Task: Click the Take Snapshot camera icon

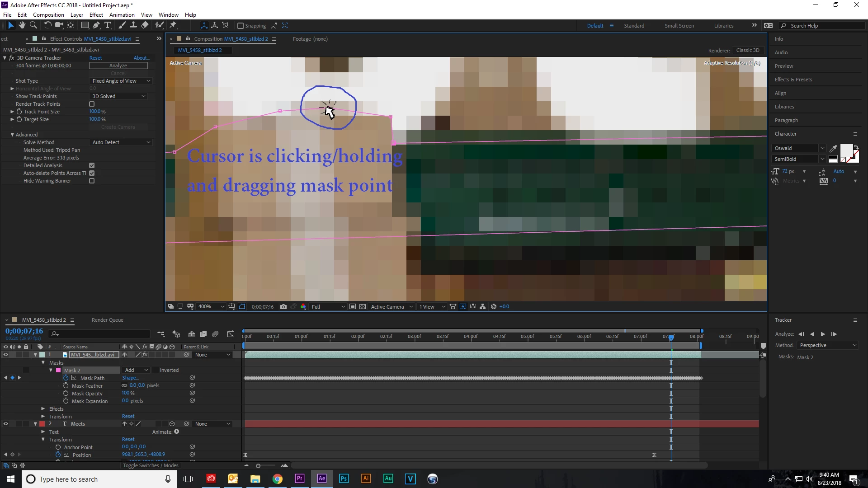Action: tap(283, 306)
